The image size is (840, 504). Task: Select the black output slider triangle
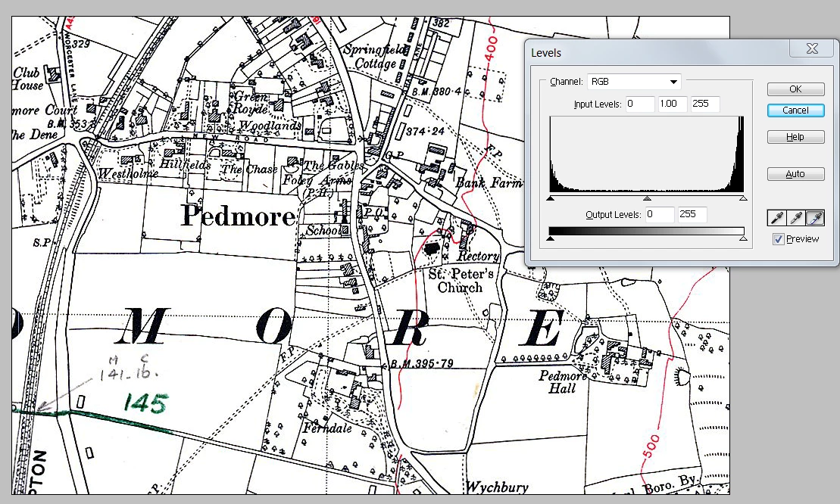(550, 238)
